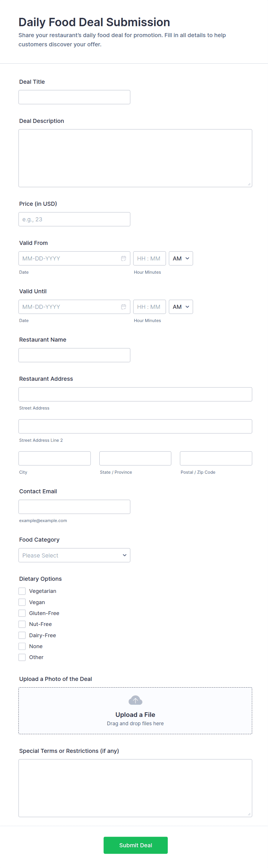Viewport: 268px width, 868px height.
Task: Click into the Price (in USD) field
Action: pyautogui.click(x=74, y=219)
